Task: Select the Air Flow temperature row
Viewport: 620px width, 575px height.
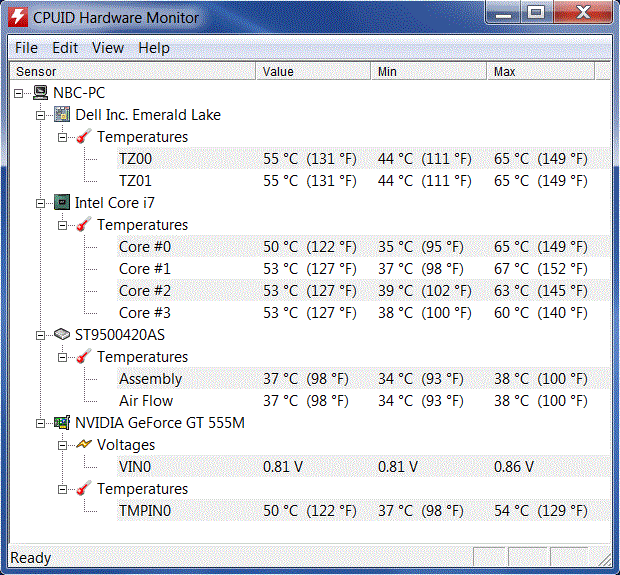Action: pos(363,401)
